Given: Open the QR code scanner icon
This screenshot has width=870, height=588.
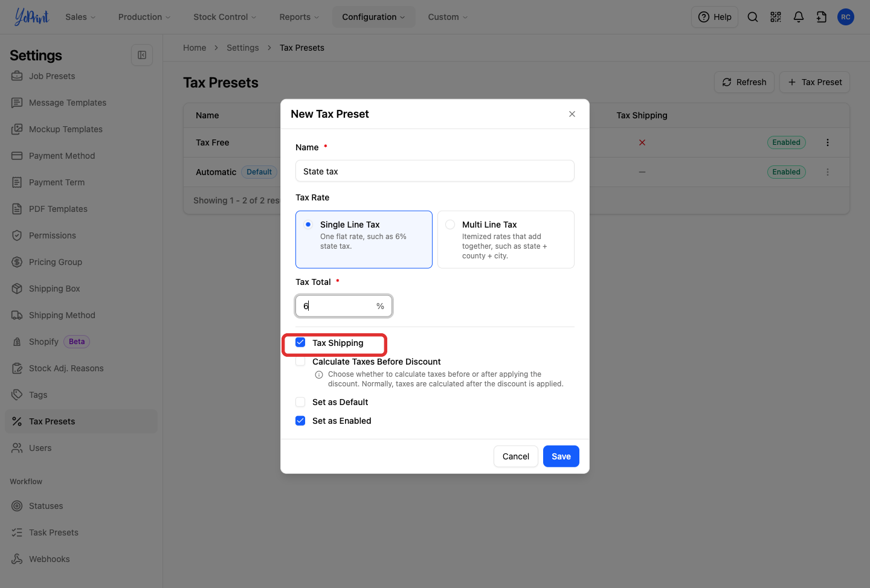Looking at the screenshot, I should 776,17.
